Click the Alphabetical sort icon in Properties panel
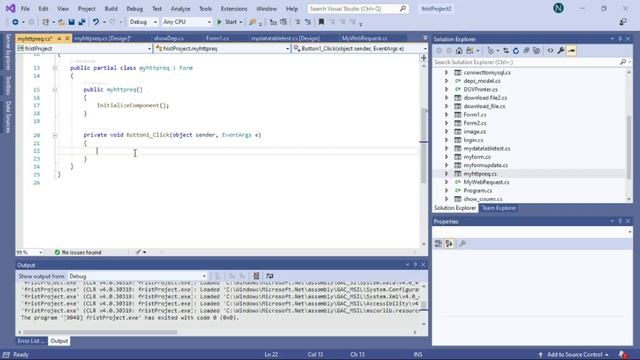 pyautogui.click(x=449, y=244)
